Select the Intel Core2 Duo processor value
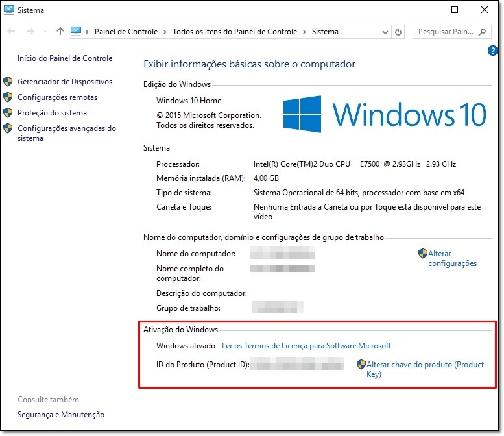The image size is (504, 436). [x=355, y=164]
